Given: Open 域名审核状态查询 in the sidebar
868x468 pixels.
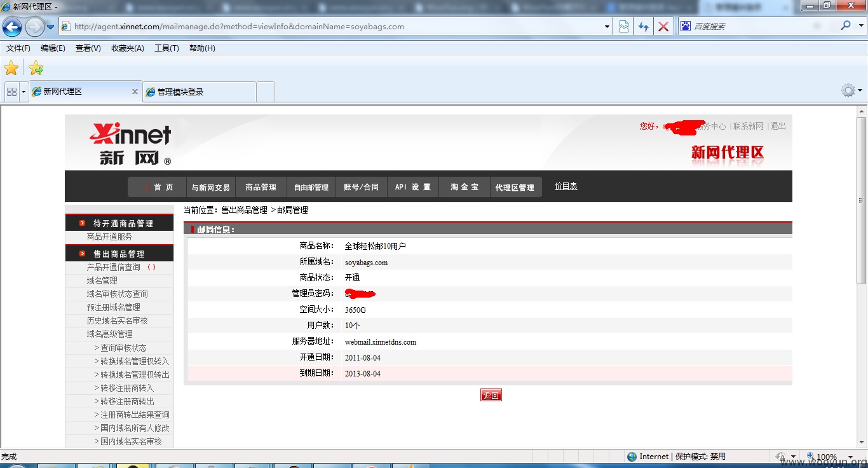Looking at the screenshot, I should click(x=117, y=294).
